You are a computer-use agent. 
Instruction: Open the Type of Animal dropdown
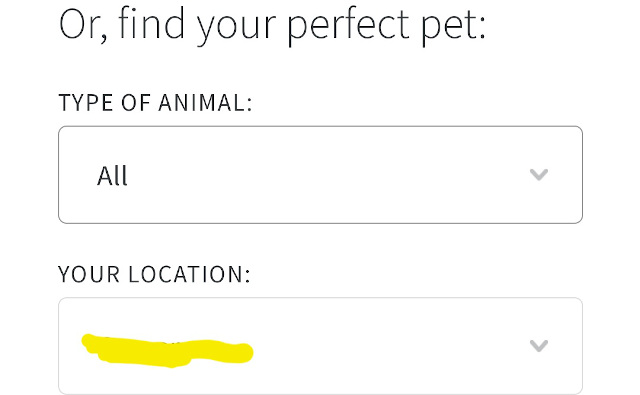tap(320, 175)
